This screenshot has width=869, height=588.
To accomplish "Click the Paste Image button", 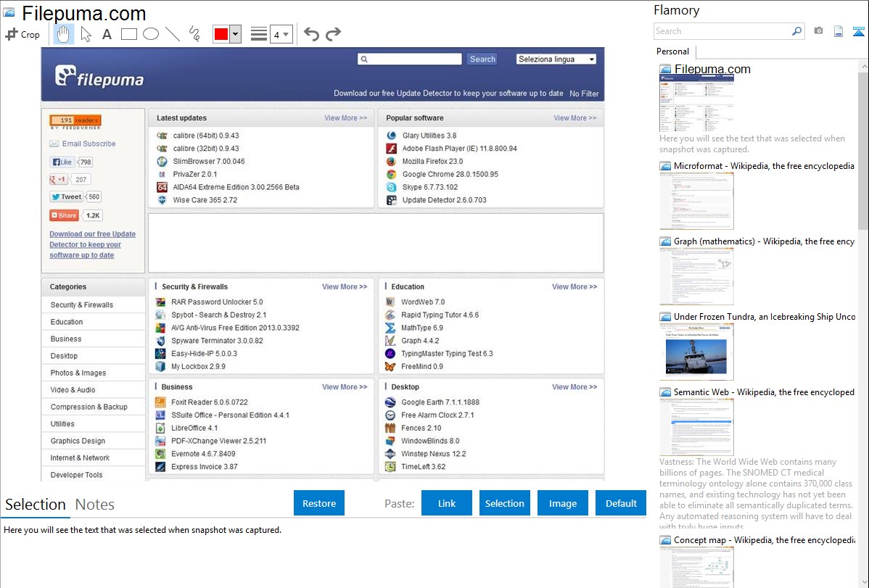I will point(562,503).
